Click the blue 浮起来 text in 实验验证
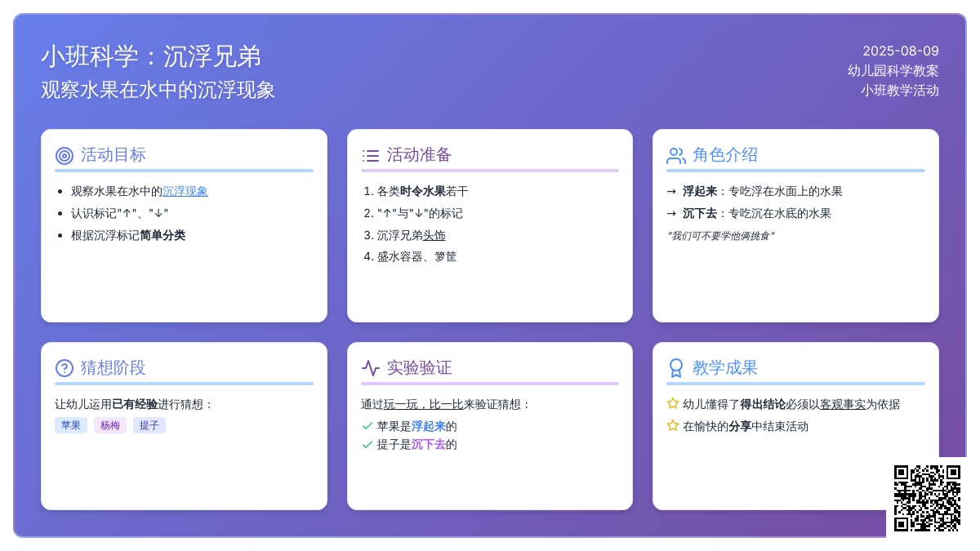The height and width of the screenshot is (551, 980). 429,426
